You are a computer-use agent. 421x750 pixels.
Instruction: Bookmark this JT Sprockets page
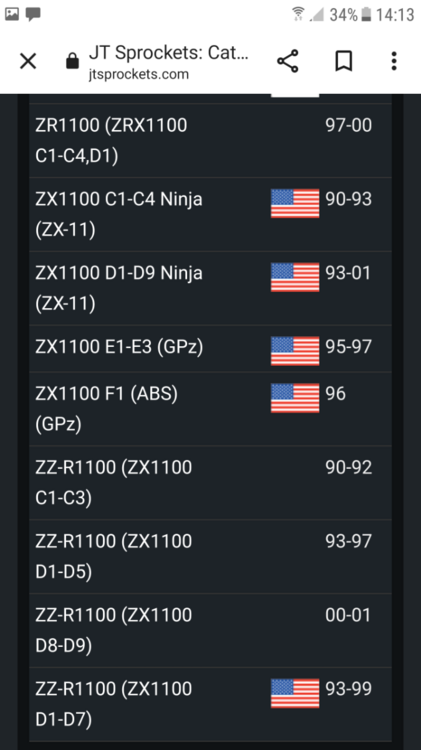[x=343, y=61]
